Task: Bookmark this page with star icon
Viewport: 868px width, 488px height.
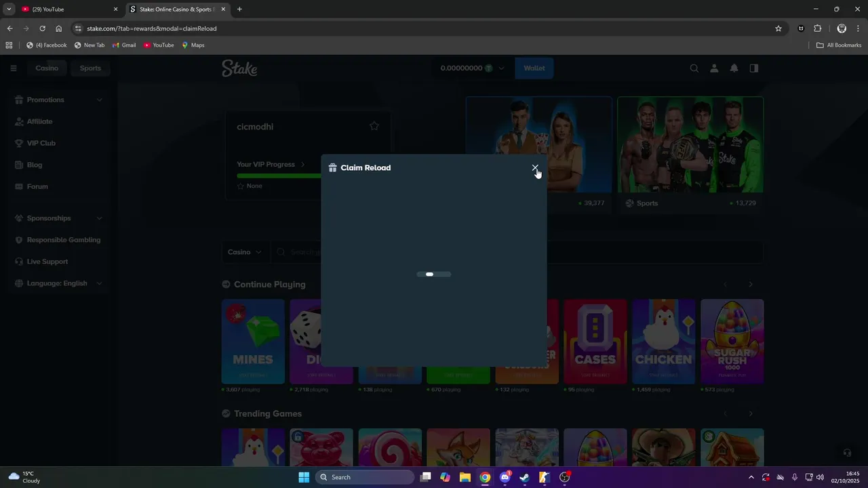Action: (x=778, y=28)
